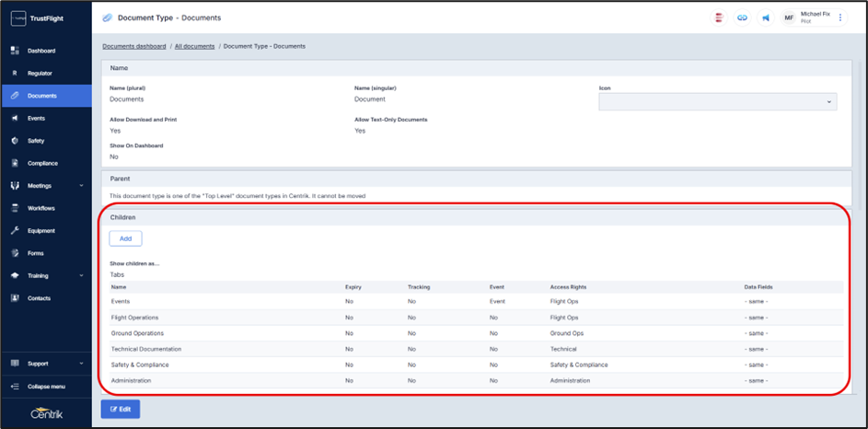This screenshot has height=429, width=868.
Task: Click the Centrik logo at sidebar bottom
Action: [x=46, y=412]
